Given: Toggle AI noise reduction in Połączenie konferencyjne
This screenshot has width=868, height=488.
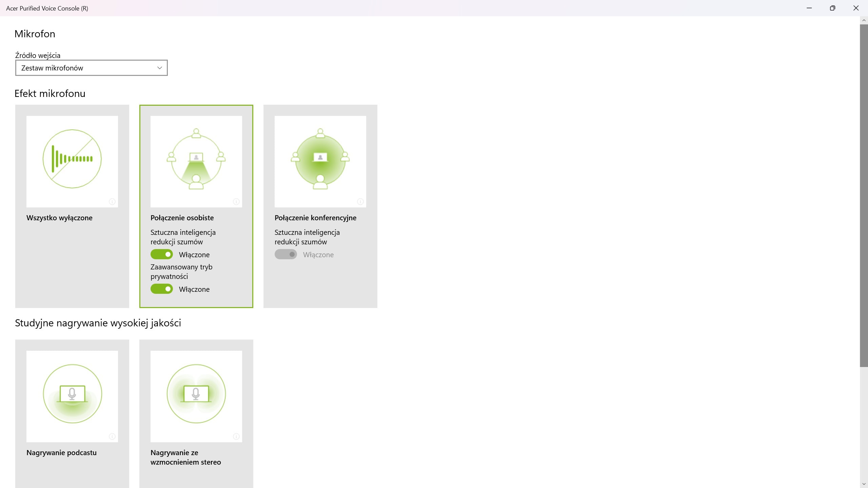Looking at the screenshot, I should [x=286, y=254].
